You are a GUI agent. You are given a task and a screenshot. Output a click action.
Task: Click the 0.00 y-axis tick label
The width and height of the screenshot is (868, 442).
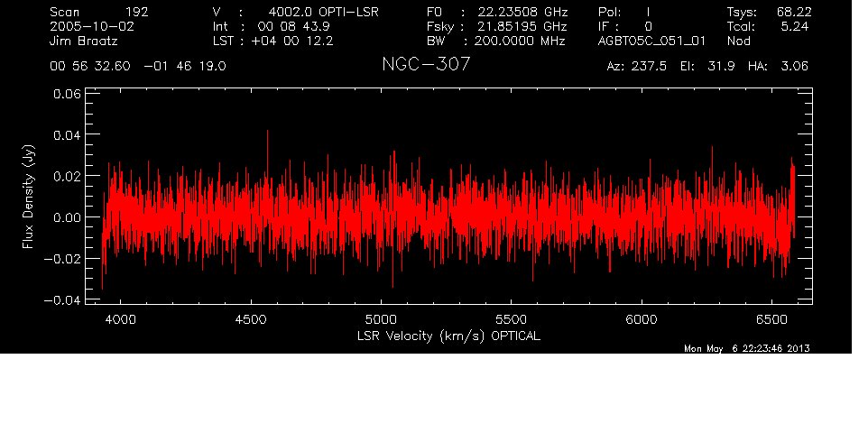coord(67,217)
